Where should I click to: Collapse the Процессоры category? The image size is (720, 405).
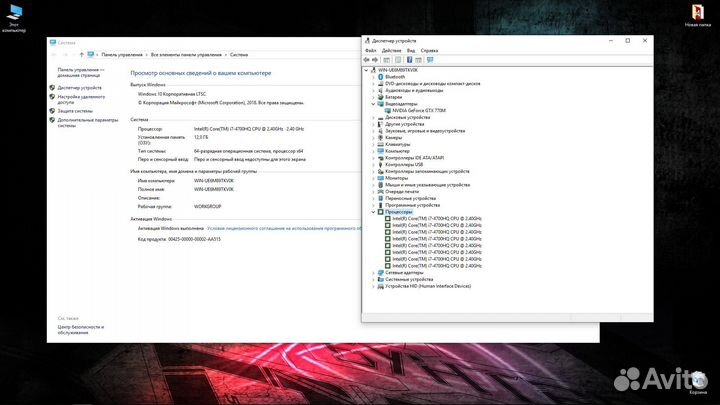373,212
